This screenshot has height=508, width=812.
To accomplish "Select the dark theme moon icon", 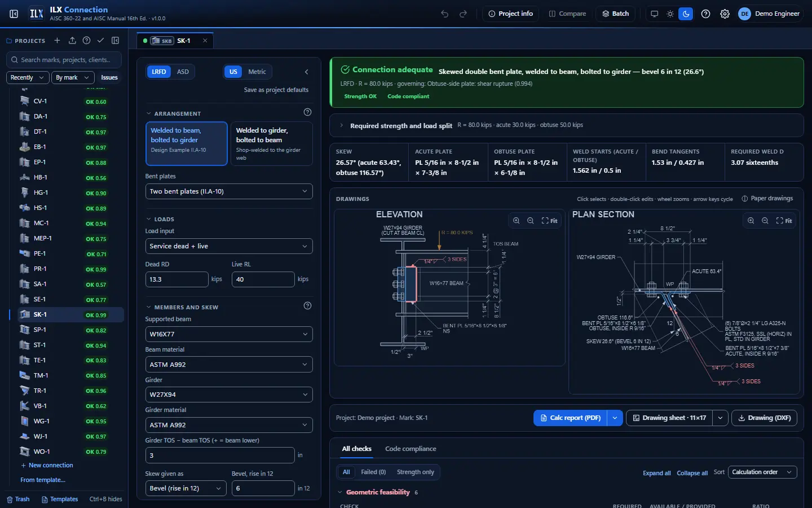I will pyautogui.click(x=686, y=14).
